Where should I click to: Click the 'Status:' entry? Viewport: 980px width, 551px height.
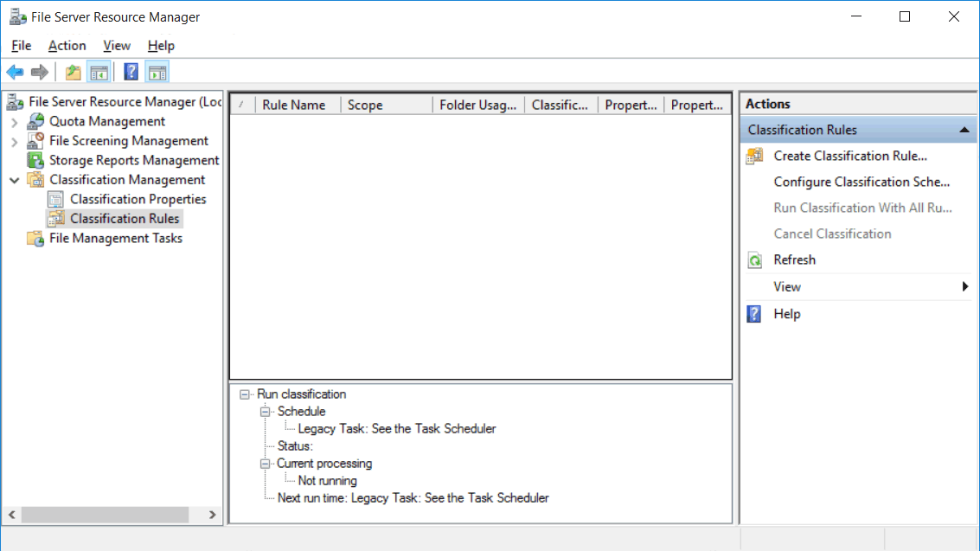point(295,446)
